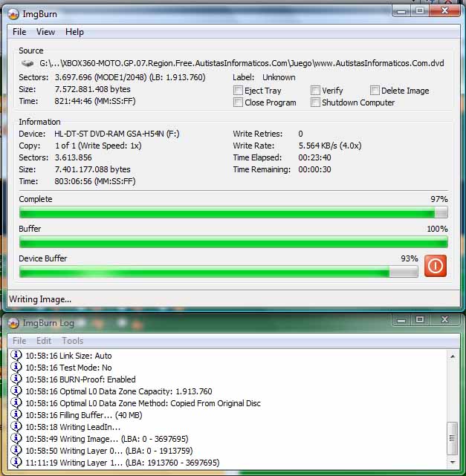Open the Tools menu in ImgBurn Log

tap(73, 341)
